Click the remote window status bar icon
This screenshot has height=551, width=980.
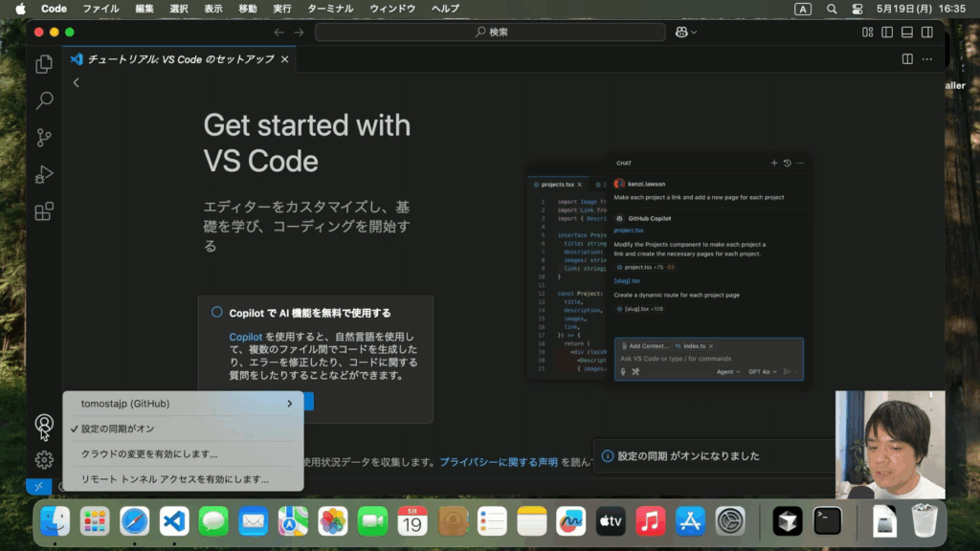tap(38, 486)
